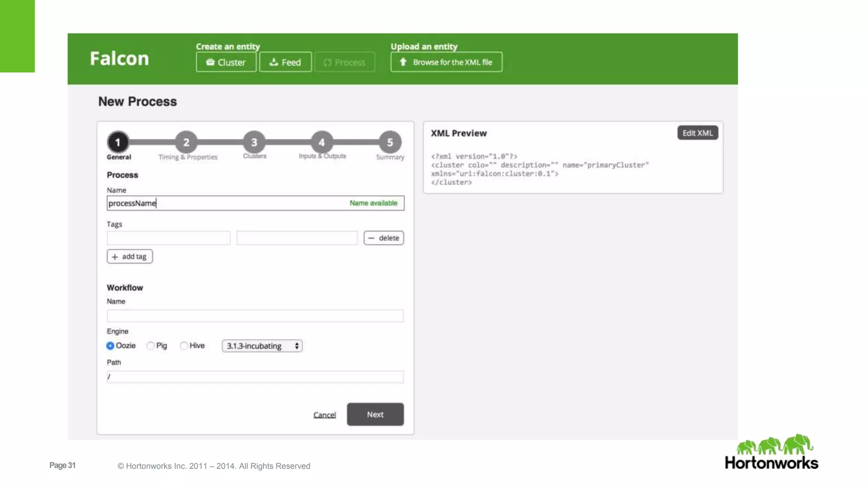This screenshot has width=868, height=488.
Task: Click the New Process heading
Action: (x=137, y=102)
